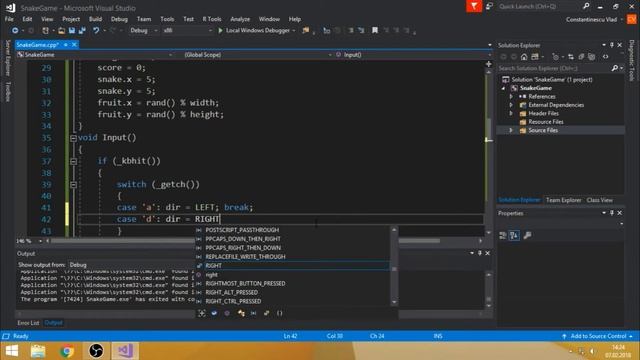Open the Show output from dropdown
This screenshot has height=360, width=640.
pos(131,265)
